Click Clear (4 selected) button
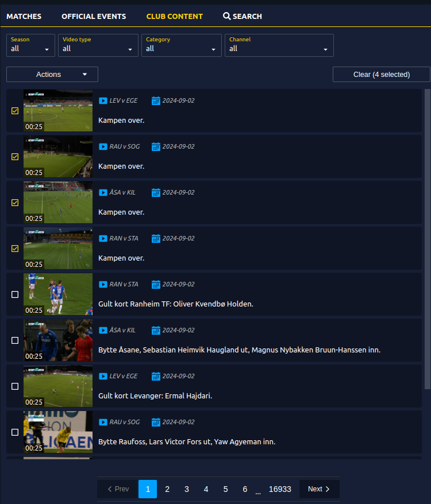The height and width of the screenshot is (504, 431). click(382, 75)
